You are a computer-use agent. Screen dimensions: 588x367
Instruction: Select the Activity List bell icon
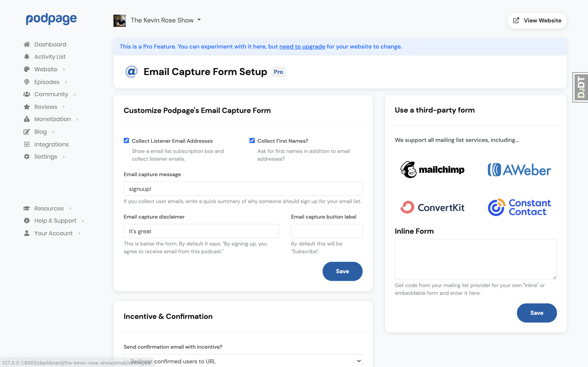27,56
